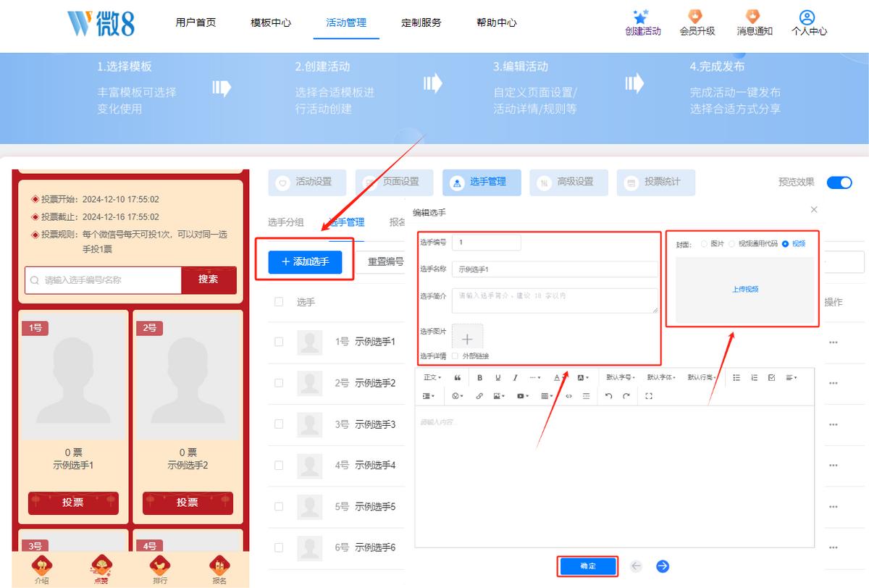
Task: Check the select-all checkbox in table header
Action: [279, 302]
